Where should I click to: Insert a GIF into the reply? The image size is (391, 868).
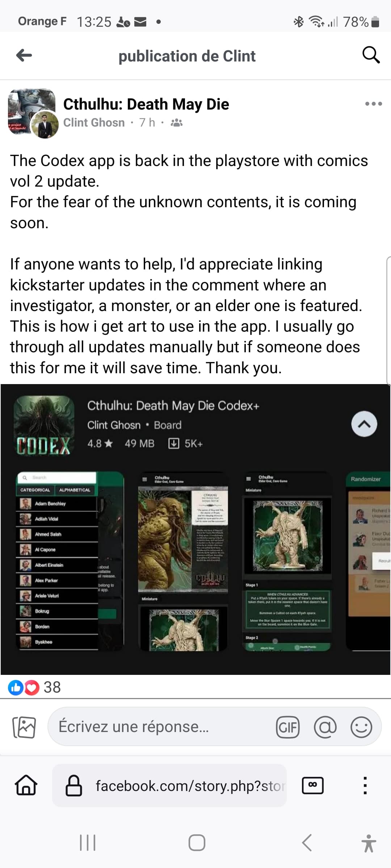coord(288,727)
